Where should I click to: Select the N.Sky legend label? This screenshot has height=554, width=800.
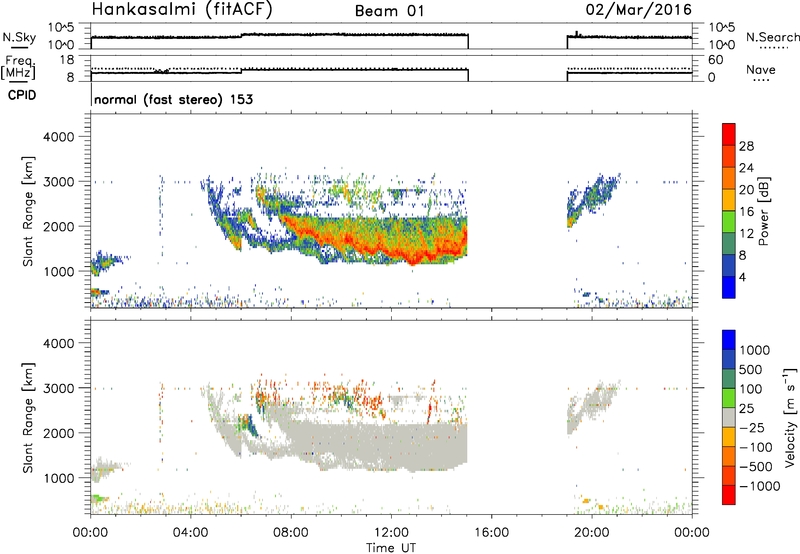19,37
